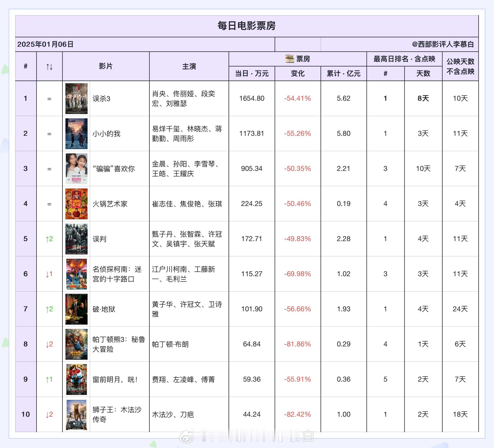Viewport: 494px width, 448px height.
Task: Click the 公映天数 不含点映 header
Action: pos(460,66)
